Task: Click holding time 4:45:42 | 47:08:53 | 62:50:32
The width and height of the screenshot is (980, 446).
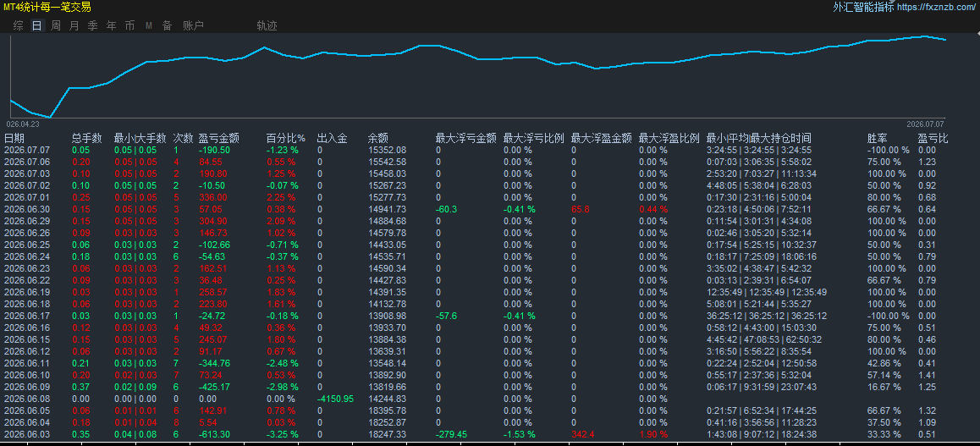Action: (764, 339)
